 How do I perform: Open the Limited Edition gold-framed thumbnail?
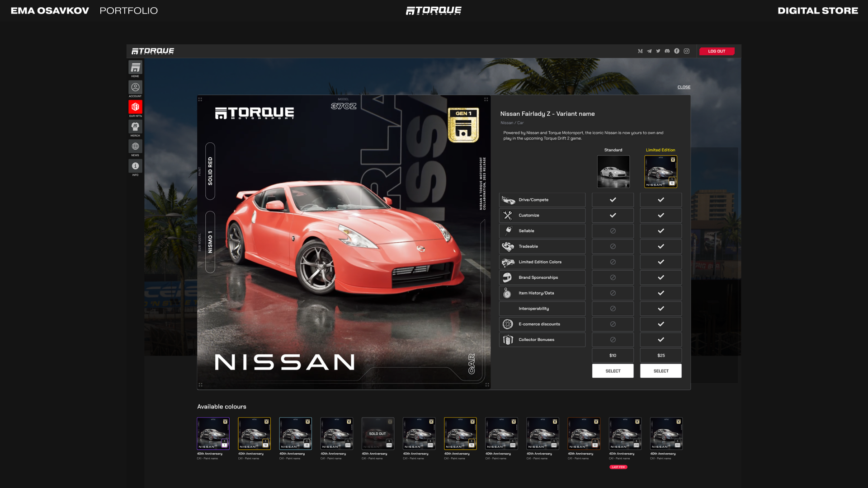coord(660,172)
